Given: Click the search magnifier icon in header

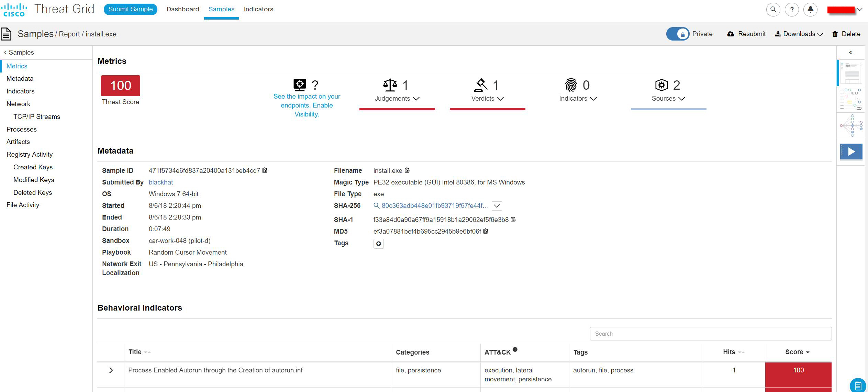Looking at the screenshot, I should (x=773, y=9).
